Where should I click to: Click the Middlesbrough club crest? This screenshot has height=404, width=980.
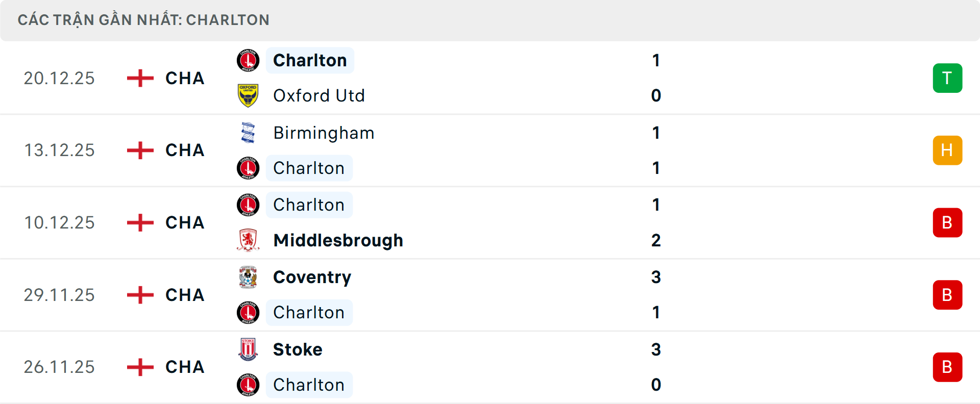point(248,240)
